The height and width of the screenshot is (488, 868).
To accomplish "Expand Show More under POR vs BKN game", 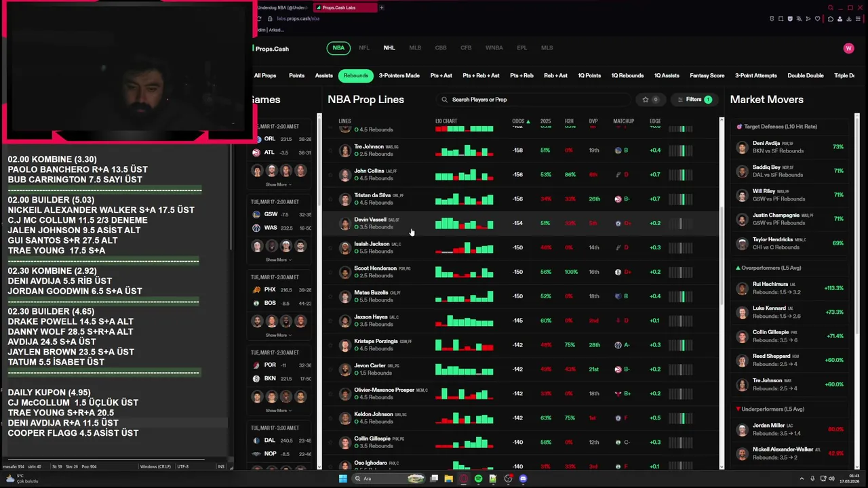I will (x=279, y=410).
